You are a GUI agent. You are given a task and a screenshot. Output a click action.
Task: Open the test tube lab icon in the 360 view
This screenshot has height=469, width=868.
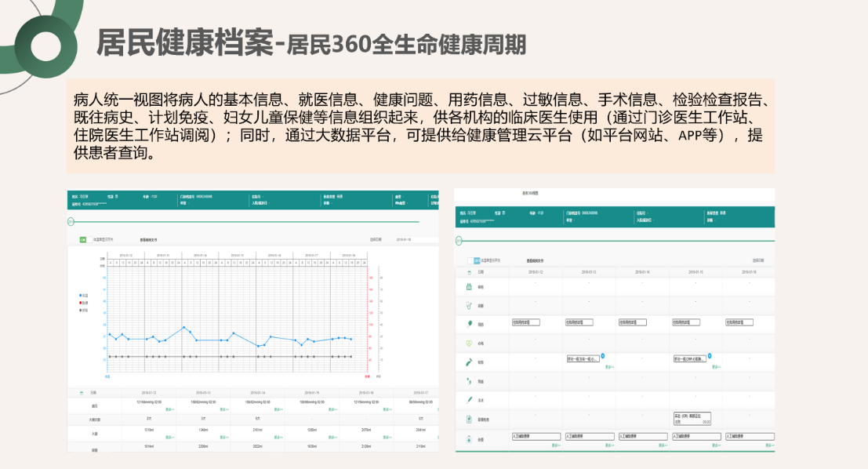pyautogui.click(x=469, y=362)
